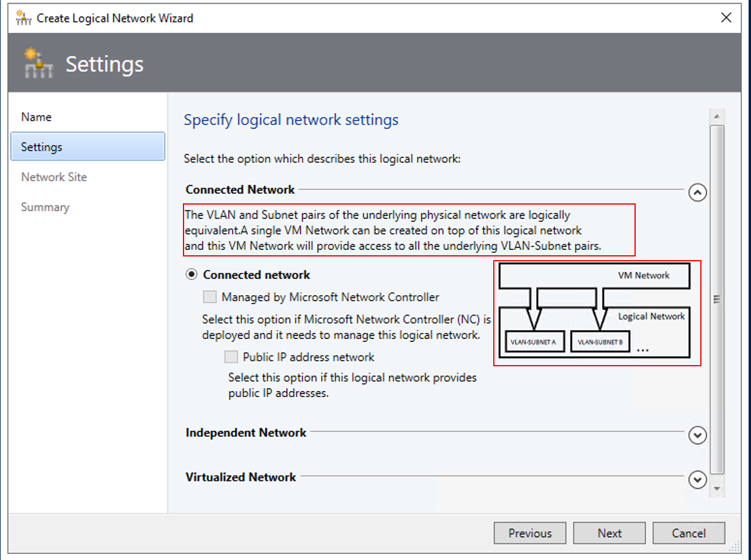Check the Public IP address network box
The image size is (751, 560).
click(231, 357)
